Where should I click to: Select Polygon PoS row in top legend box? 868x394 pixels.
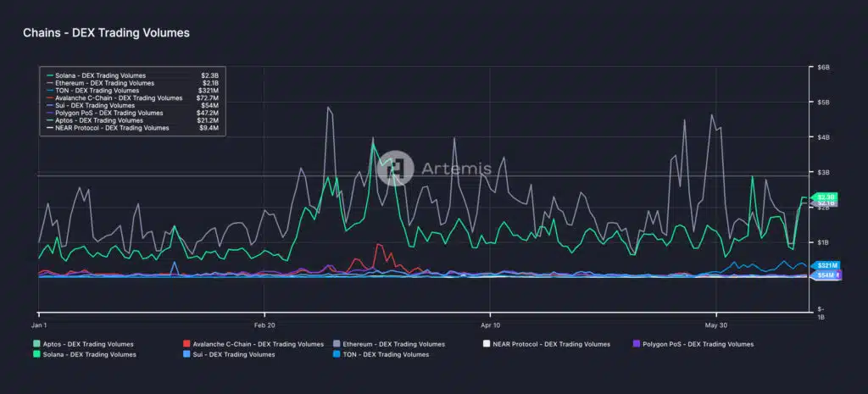pos(133,113)
